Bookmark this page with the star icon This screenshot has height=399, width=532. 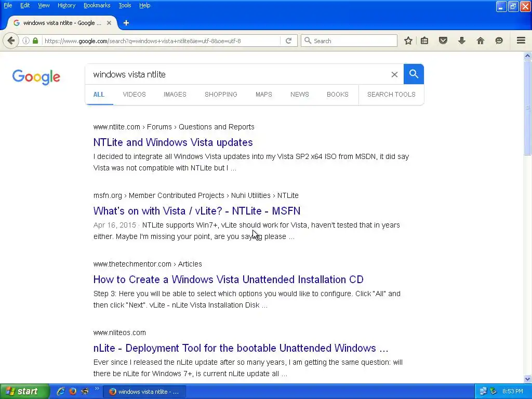(408, 41)
